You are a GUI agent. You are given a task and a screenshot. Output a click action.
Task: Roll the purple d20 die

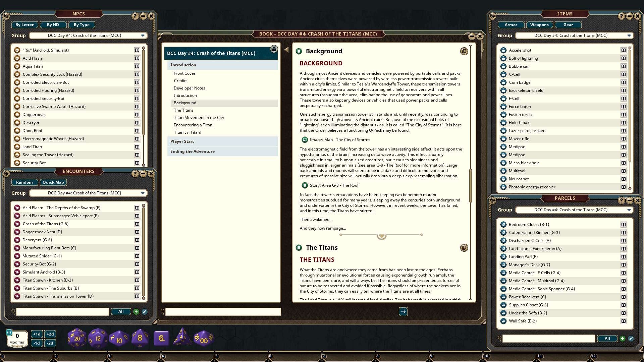76,338
